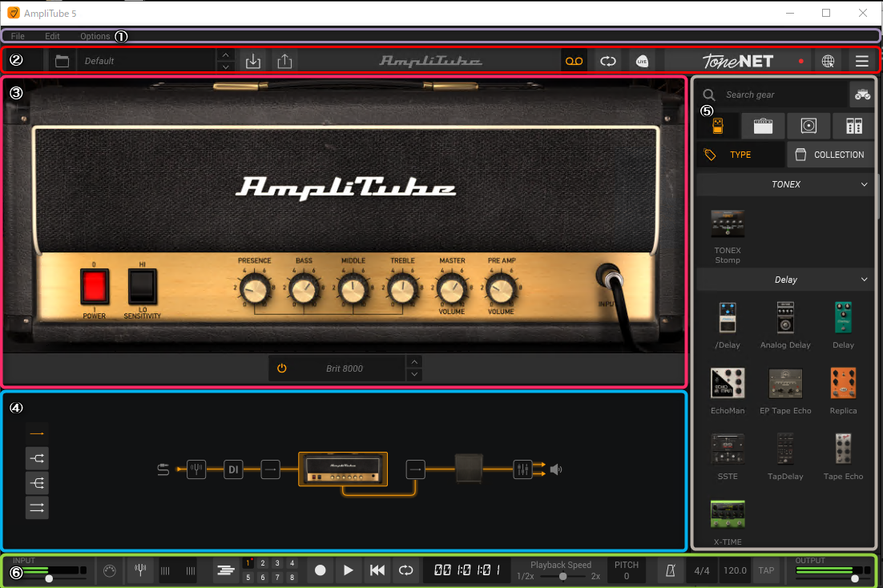Collapse the TONEX section chevron
This screenshot has width=883, height=588.
point(864,184)
